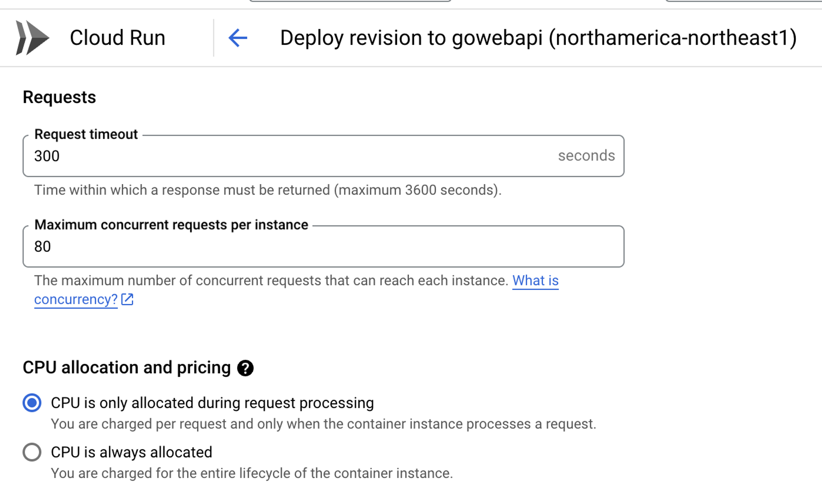Click the external link icon after concurrency
Screen dimensions: 822x504
coord(127,299)
